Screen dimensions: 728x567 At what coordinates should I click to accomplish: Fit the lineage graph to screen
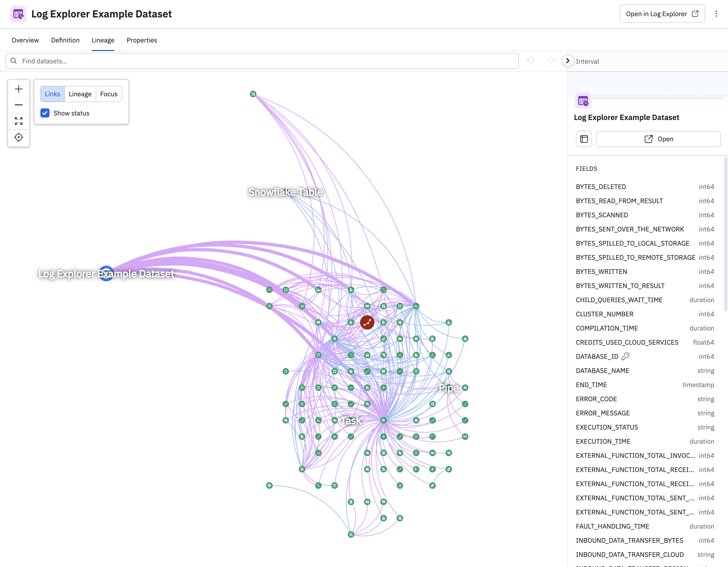[x=19, y=121]
